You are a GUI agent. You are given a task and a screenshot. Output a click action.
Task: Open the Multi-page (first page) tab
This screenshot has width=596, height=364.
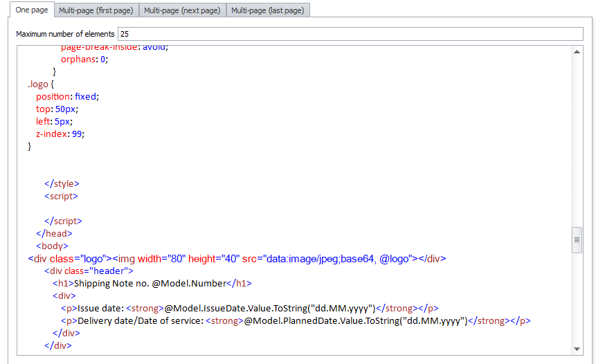tap(96, 10)
